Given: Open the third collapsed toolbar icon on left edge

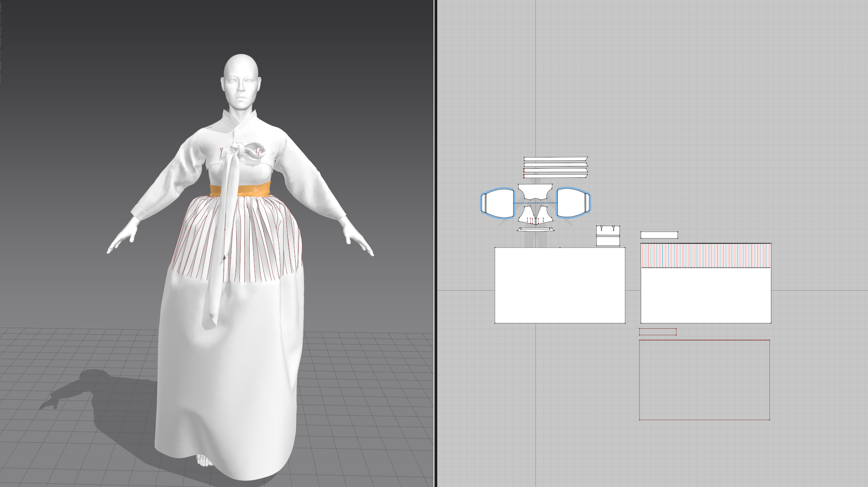Looking at the screenshot, I should (x=2, y=30).
